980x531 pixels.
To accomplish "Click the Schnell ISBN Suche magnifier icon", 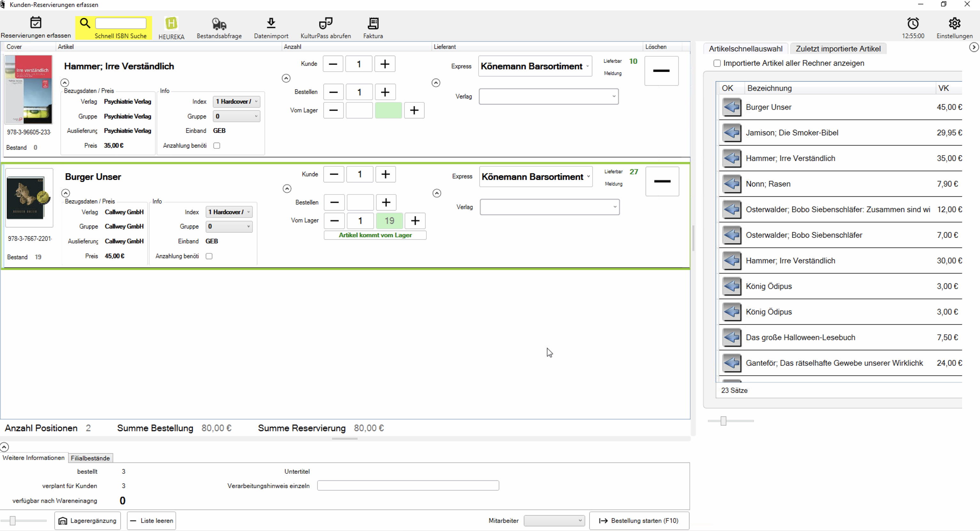I will coord(85,23).
